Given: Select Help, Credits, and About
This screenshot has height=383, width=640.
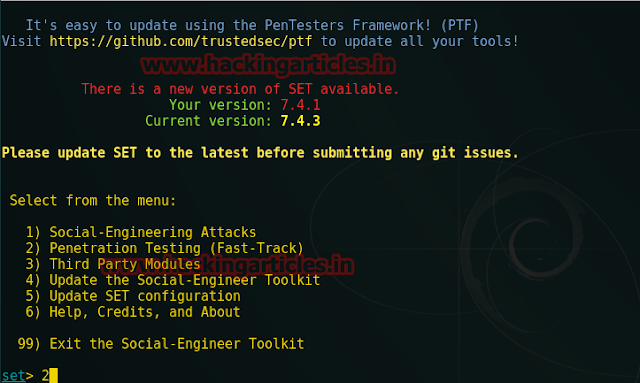Looking at the screenshot, I should [x=133, y=312].
